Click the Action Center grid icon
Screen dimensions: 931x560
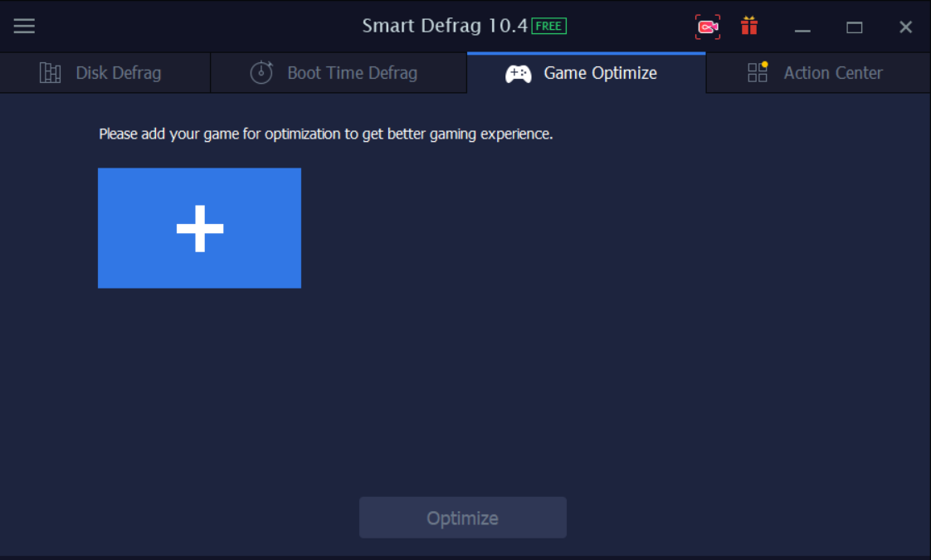tap(758, 72)
